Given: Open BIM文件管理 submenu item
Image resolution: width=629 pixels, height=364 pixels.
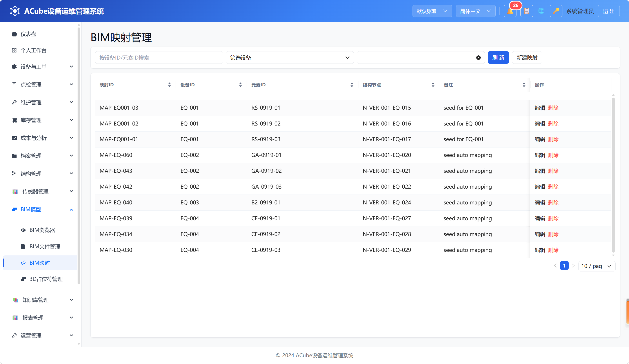Looking at the screenshot, I should (40, 246).
